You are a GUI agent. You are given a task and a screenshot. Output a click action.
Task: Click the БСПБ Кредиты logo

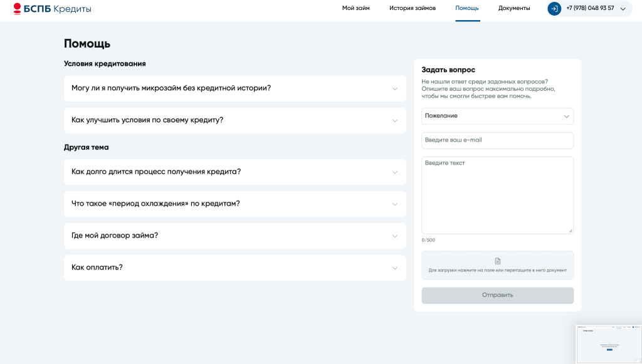[52, 9]
